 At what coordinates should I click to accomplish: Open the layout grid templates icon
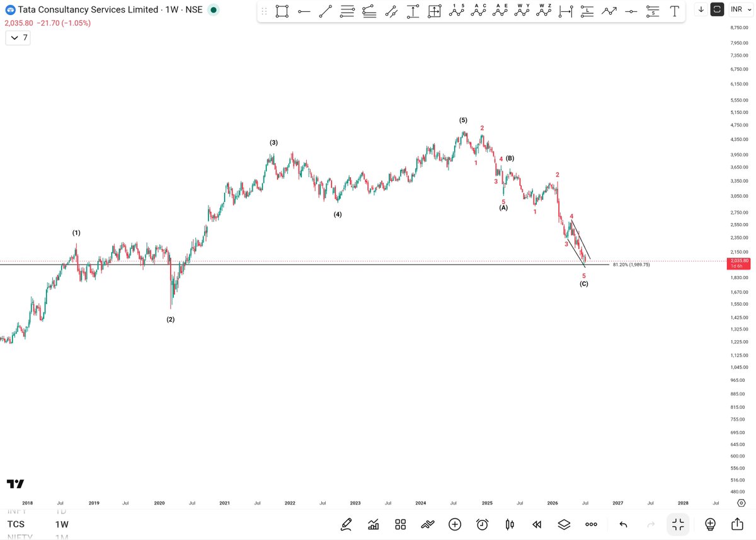401,524
